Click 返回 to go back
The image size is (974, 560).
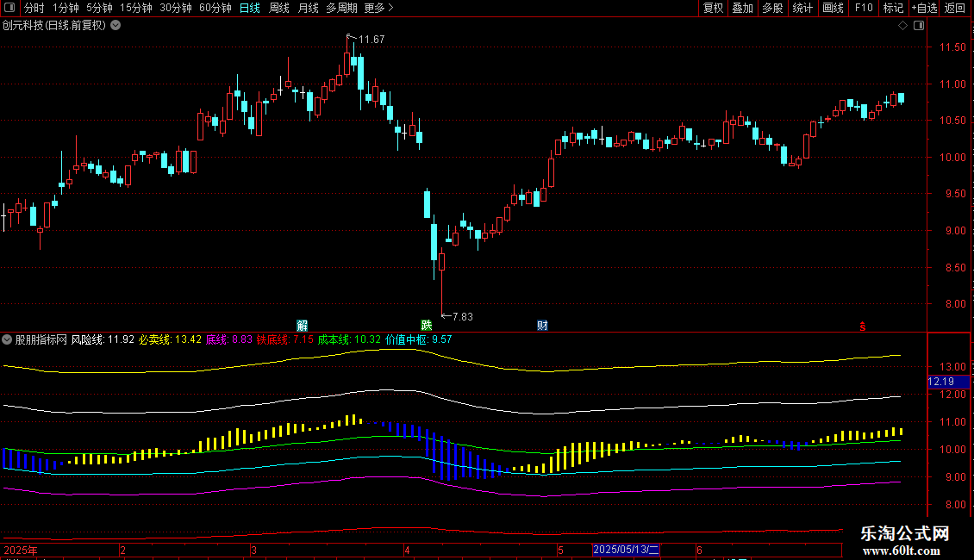(x=955, y=8)
